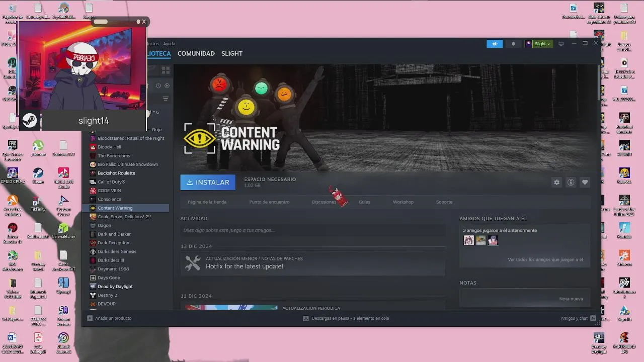Open the COMUNIDAD tab
644x362 pixels.
[196, 53]
